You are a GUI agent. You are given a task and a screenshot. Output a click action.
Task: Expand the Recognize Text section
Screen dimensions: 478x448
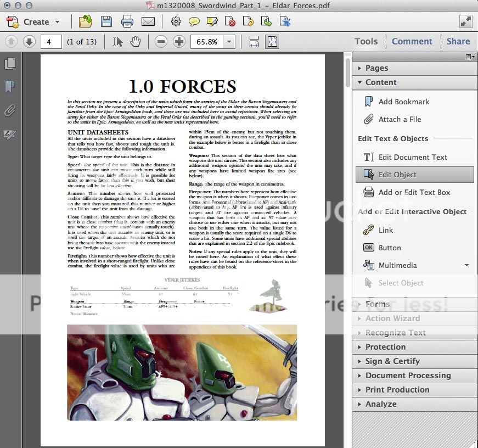click(414, 333)
